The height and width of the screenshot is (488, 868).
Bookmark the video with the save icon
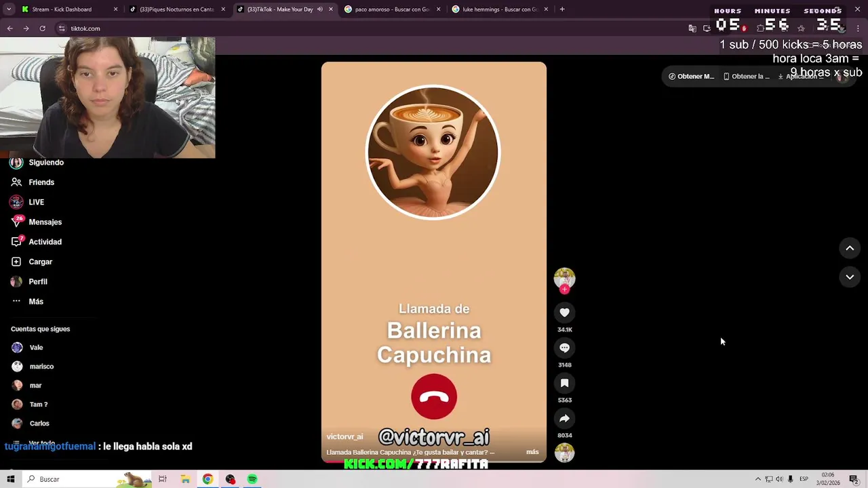tap(564, 383)
